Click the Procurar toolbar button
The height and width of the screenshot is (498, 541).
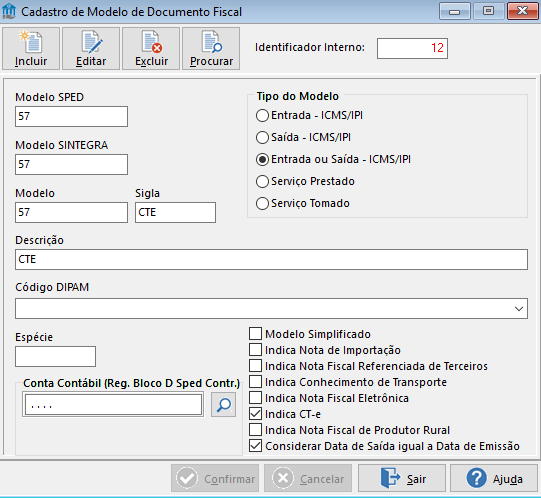pyautogui.click(x=211, y=49)
